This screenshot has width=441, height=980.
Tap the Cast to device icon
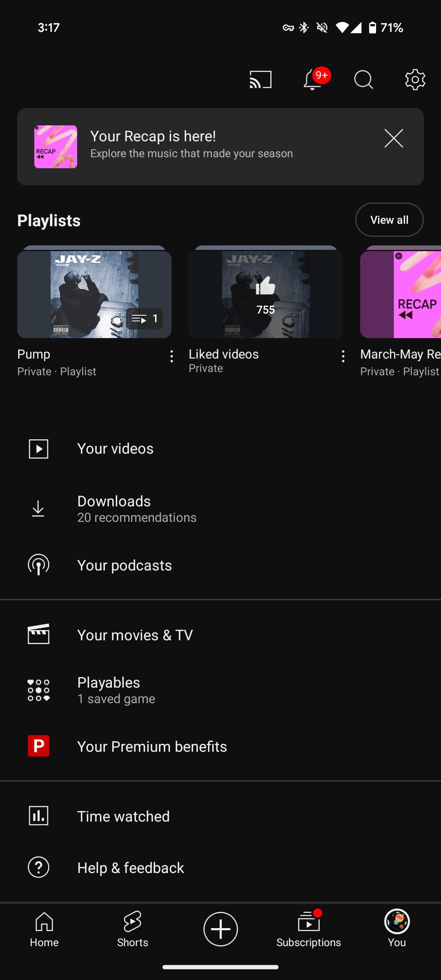[x=261, y=80]
